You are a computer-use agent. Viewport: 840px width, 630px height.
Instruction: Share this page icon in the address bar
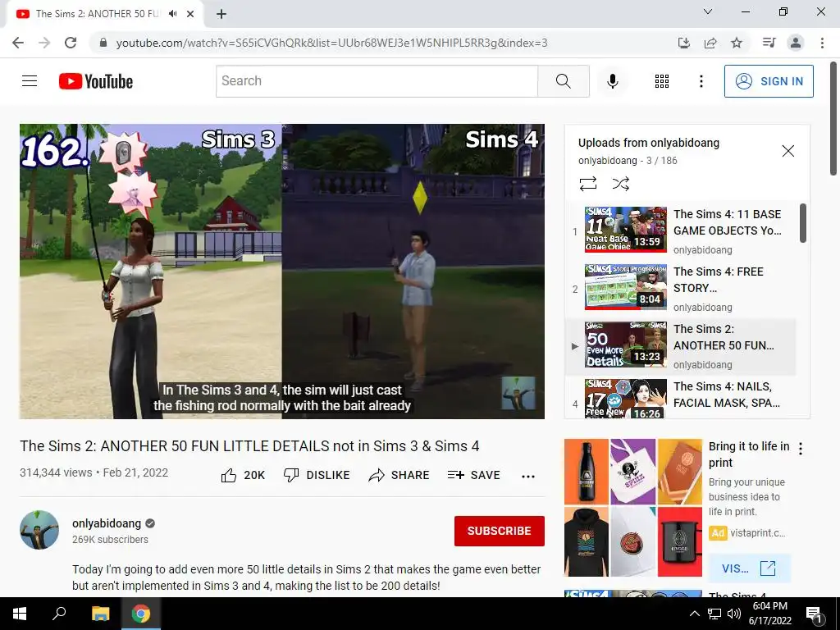710,43
